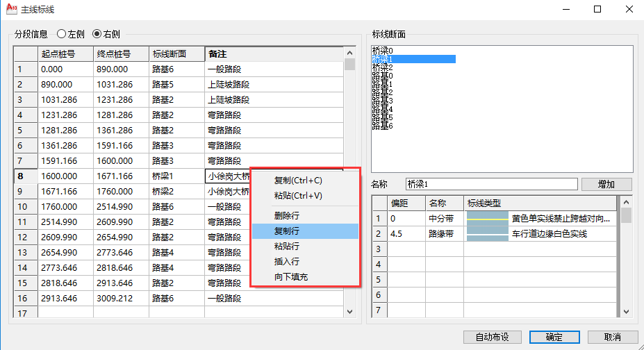
Task: Click the yellow line swatch for 中分带
Action: [488, 219]
